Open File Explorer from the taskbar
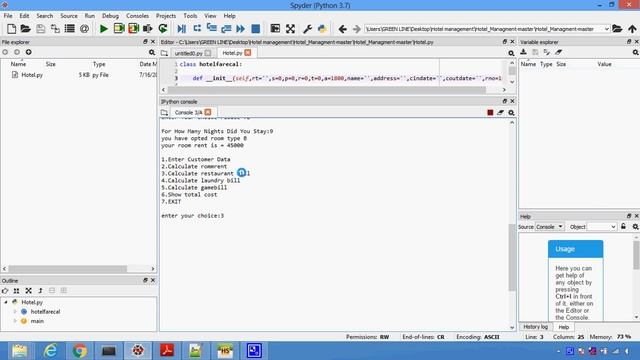Viewport: 640px width, 360px height. tap(20, 351)
